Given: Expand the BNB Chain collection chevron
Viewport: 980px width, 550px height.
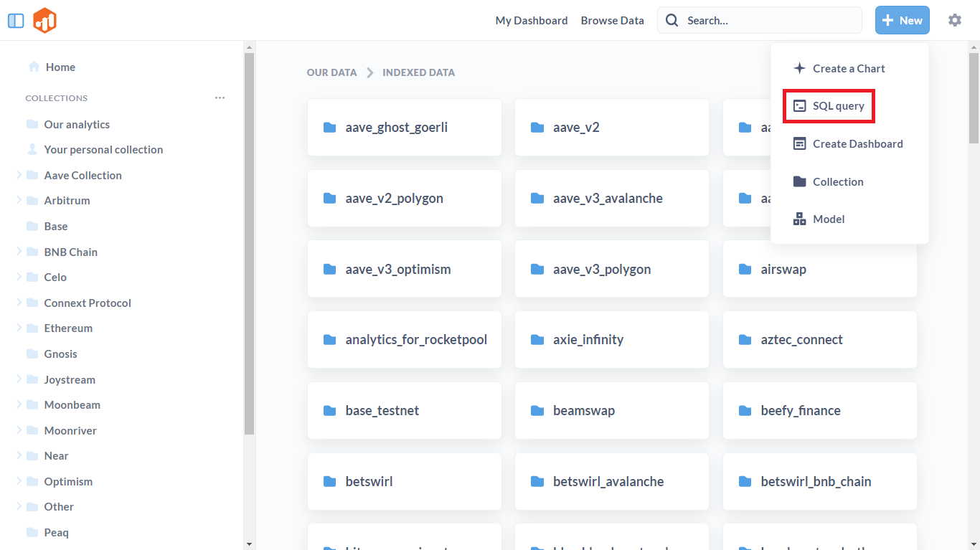Looking at the screenshot, I should (x=19, y=252).
